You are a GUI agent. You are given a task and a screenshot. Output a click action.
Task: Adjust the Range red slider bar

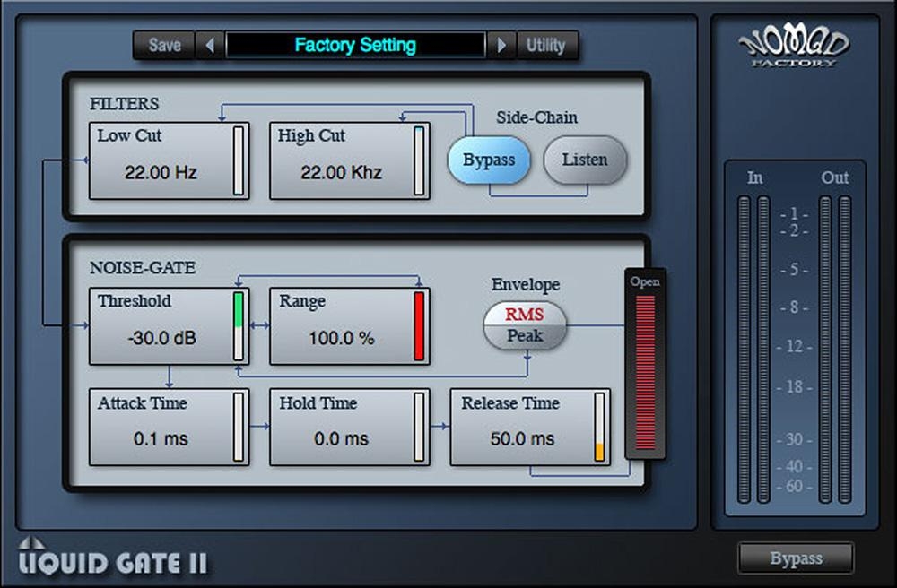click(419, 325)
